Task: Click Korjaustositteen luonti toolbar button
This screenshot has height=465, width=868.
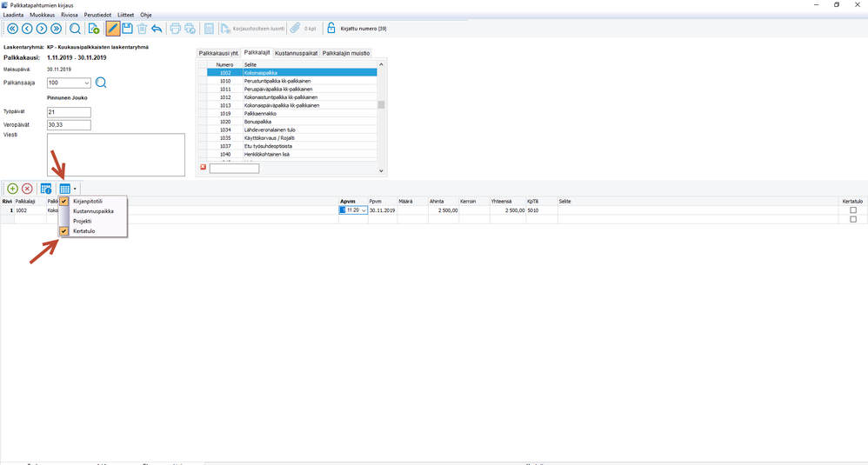Action: 252,29
